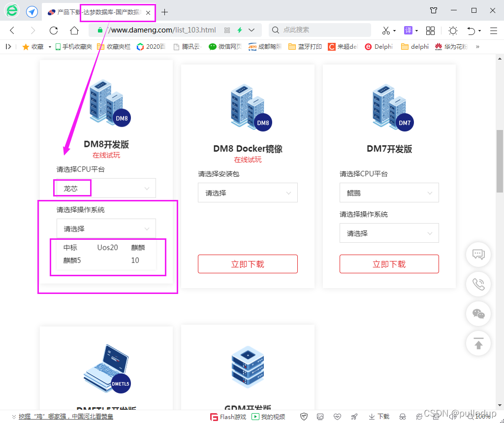Image resolution: width=504 pixels, height=423 pixels.
Task: Click the DM8开发版 在线试玩 link
Action: tap(106, 156)
